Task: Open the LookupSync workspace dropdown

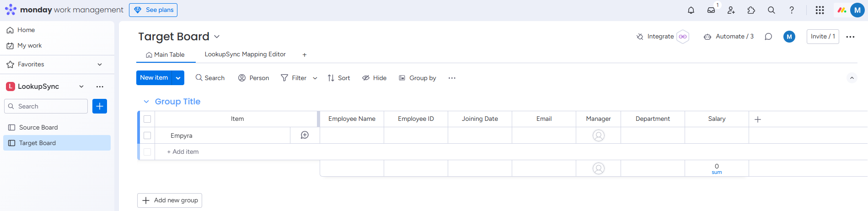Action: [81, 87]
